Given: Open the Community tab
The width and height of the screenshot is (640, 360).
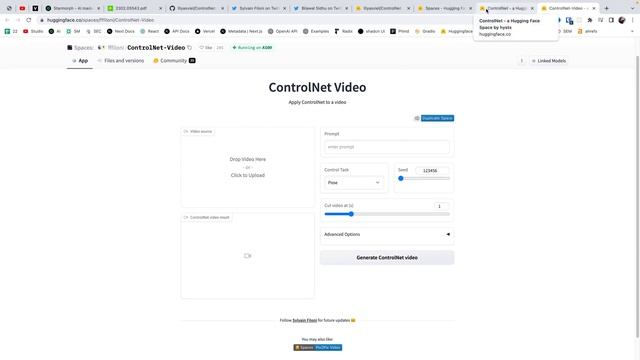Looking at the screenshot, I should (174, 61).
